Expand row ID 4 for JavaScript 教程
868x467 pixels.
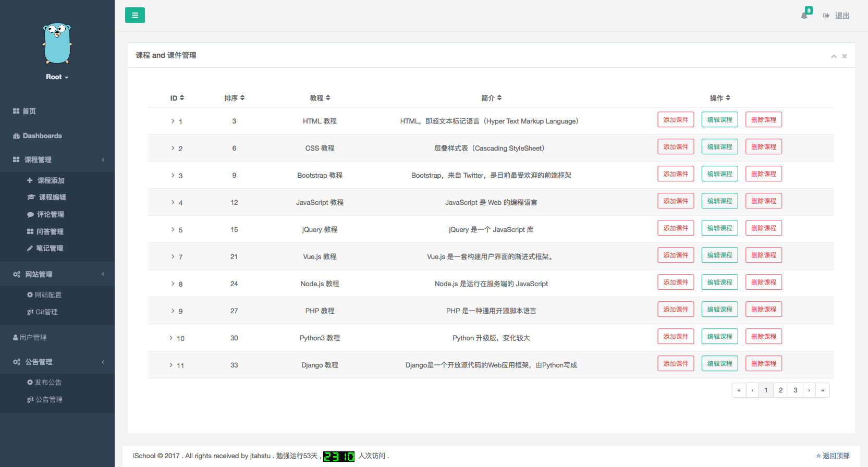tap(173, 202)
